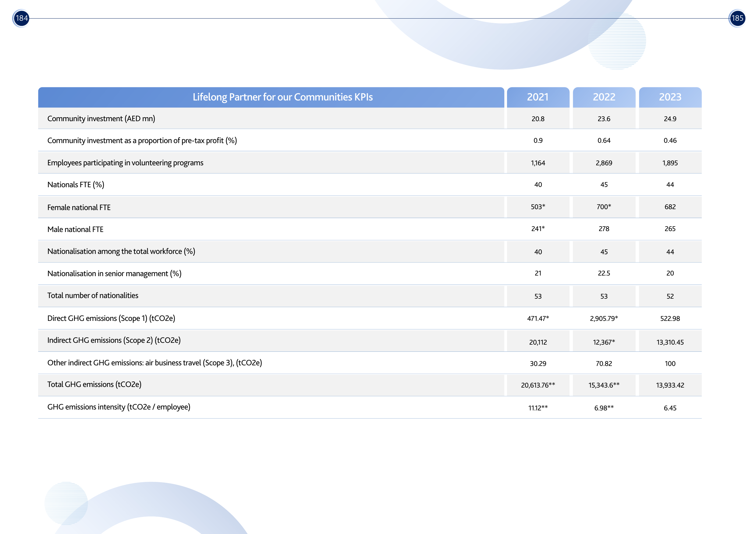Click the 'Male national FTE' row label
The image size is (756, 534).
(x=75, y=229)
